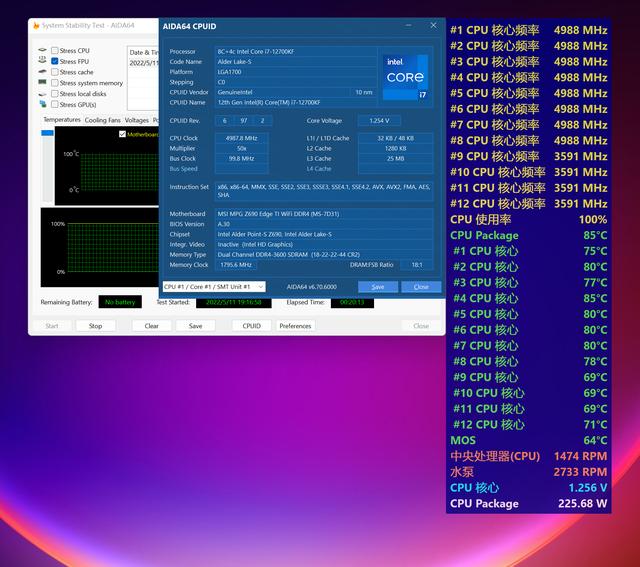Select the Temperatures tab

pos(61,120)
